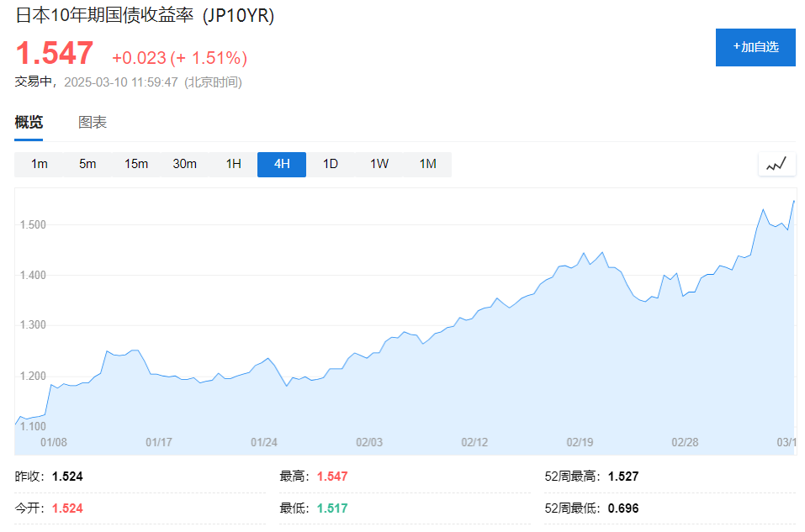This screenshot has height=532, width=805.
Task: Select the active 4H interval
Action: (x=282, y=164)
